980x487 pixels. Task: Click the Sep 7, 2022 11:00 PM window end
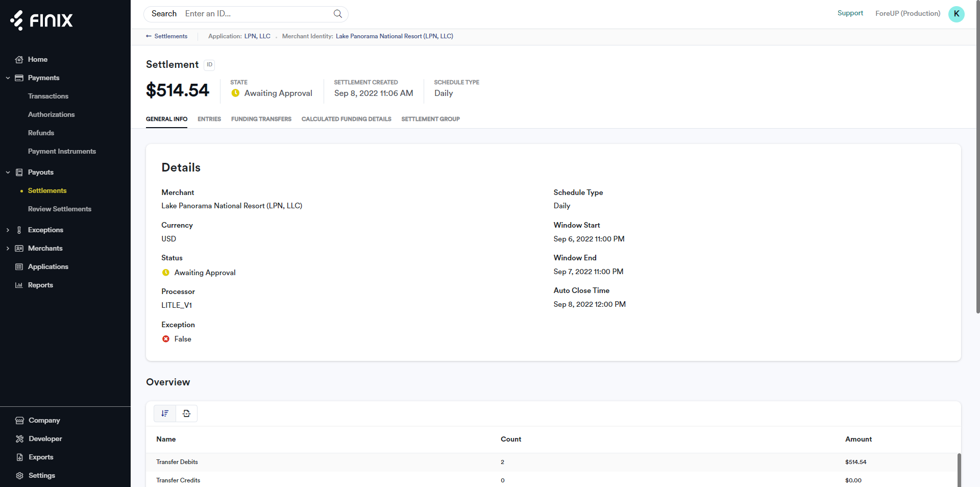tap(588, 272)
